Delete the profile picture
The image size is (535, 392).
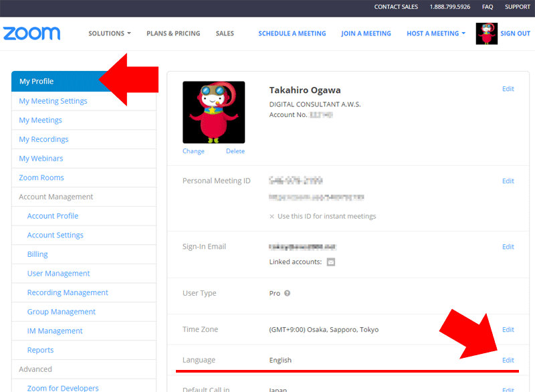click(x=235, y=151)
